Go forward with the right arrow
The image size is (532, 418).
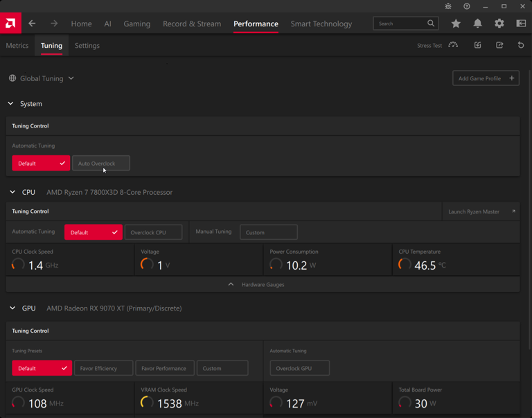tap(54, 24)
